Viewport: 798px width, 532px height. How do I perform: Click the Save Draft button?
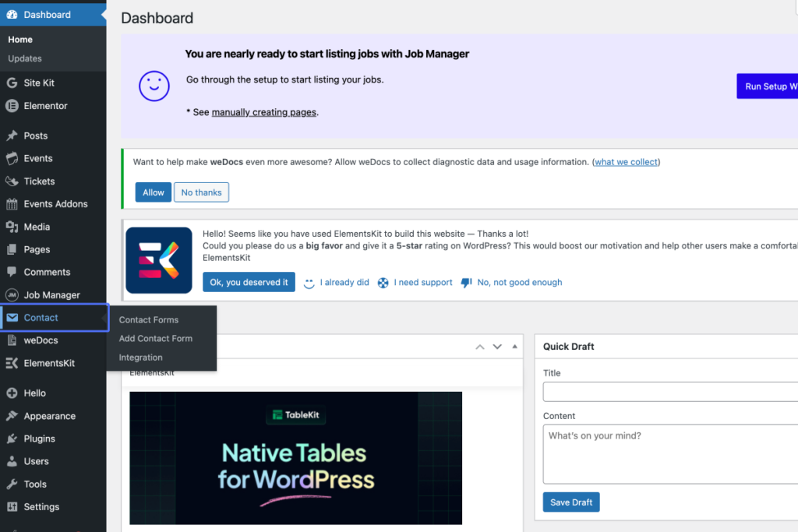coord(571,502)
